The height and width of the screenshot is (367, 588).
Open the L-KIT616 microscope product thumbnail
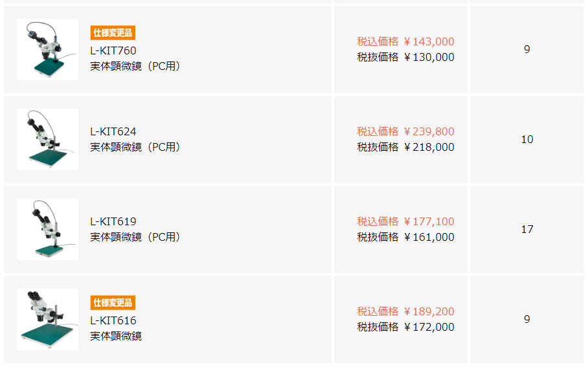tap(48, 319)
